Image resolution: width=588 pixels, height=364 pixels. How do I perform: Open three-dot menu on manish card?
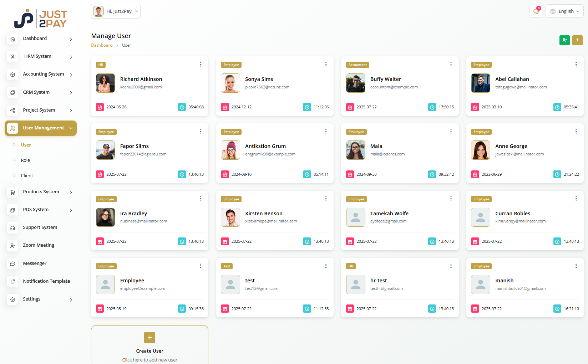point(576,266)
